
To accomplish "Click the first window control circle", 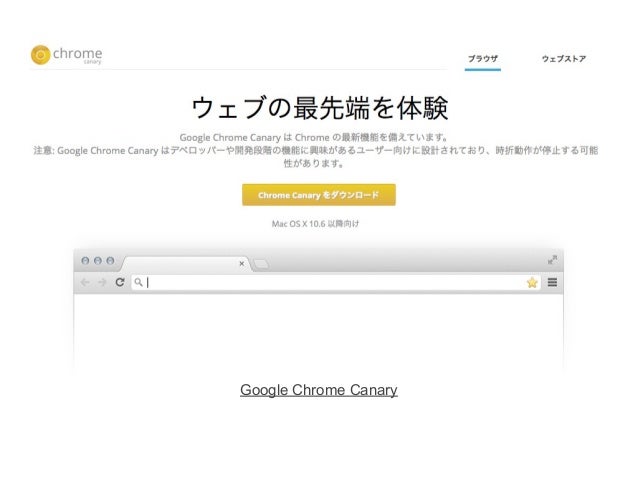I will click(x=85, y=260).
